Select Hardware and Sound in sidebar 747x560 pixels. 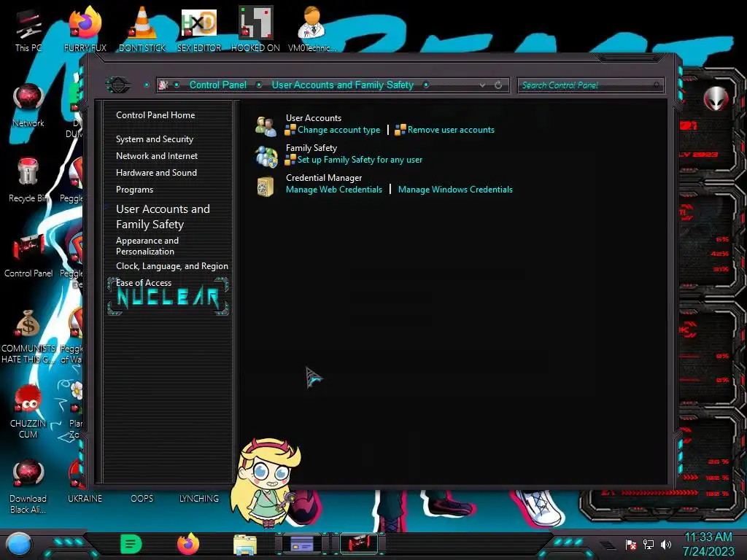(x=156, y=172)
